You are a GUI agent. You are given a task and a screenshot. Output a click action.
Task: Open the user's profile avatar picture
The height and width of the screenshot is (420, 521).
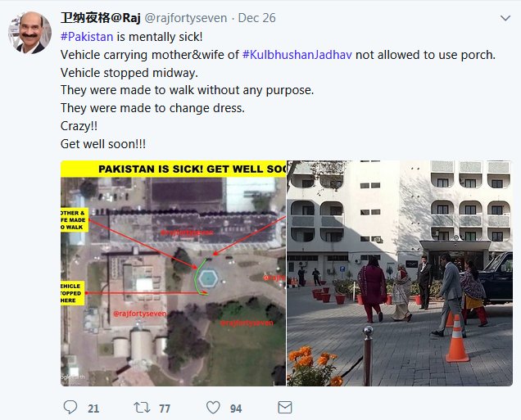[30, 32]
